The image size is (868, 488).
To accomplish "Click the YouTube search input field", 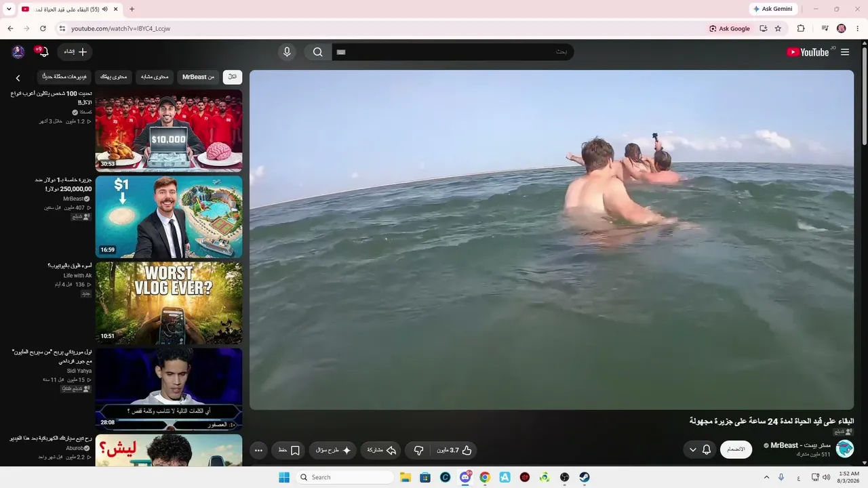I will tap(452, 52).
